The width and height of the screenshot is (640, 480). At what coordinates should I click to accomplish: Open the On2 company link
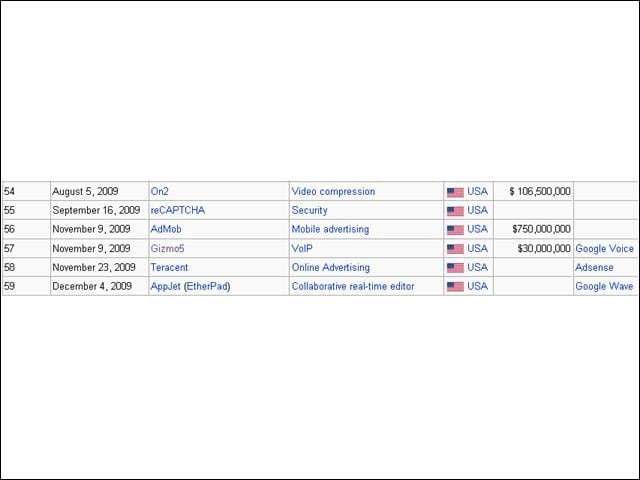[160, 191]
